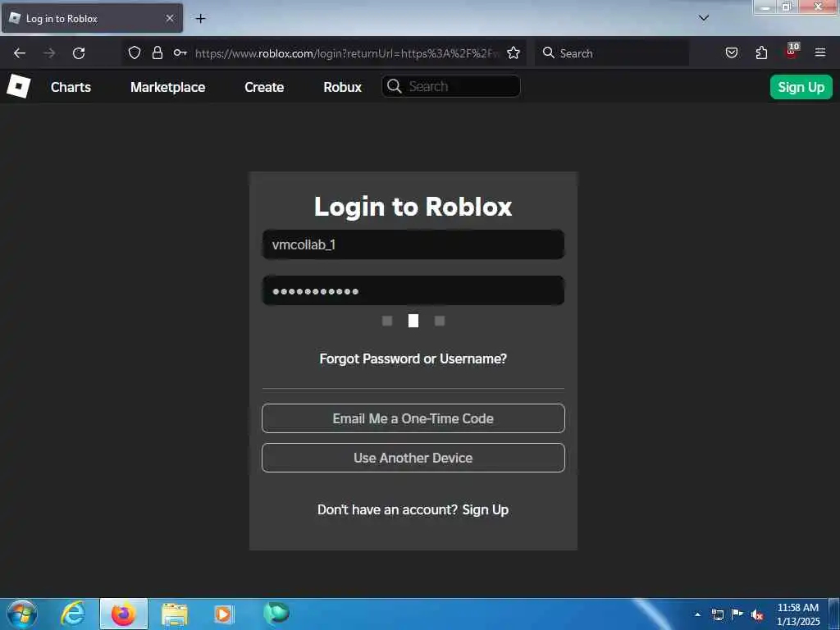Viewport: 840px width, 630px height.
Task: Open the Firefox hamburger application menu
Action: (x=820, y=52)
